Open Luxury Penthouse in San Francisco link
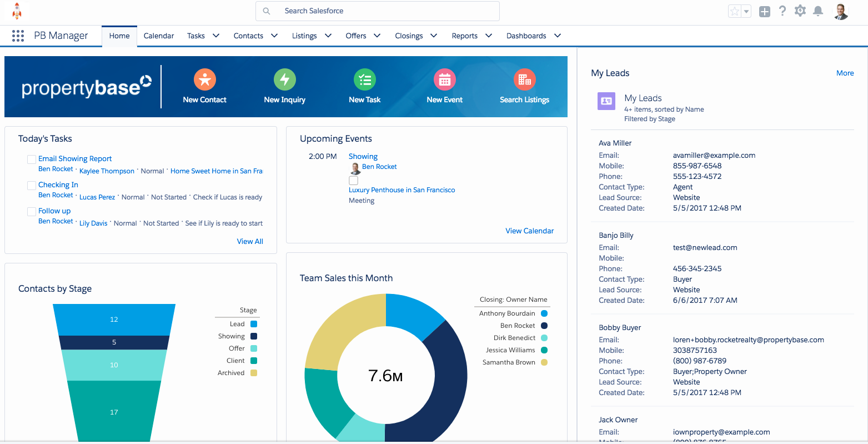Screen dimensions: 868x444 point(402,189)
